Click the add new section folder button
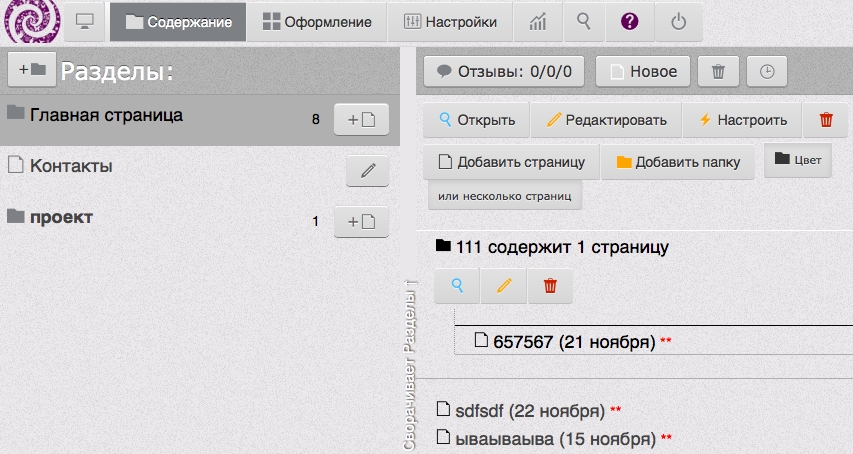Image resolution: width=853 pixels, height=454 pixels. pos(31,69)
